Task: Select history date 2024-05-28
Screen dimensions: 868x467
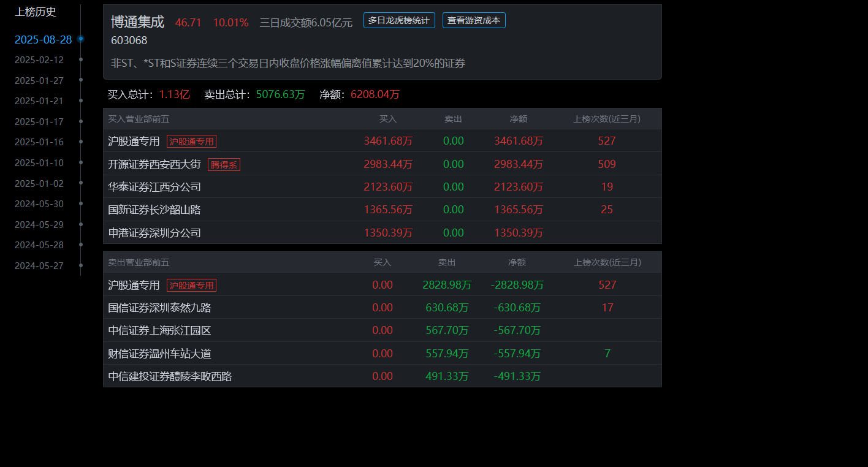Action: click(39, 245)
